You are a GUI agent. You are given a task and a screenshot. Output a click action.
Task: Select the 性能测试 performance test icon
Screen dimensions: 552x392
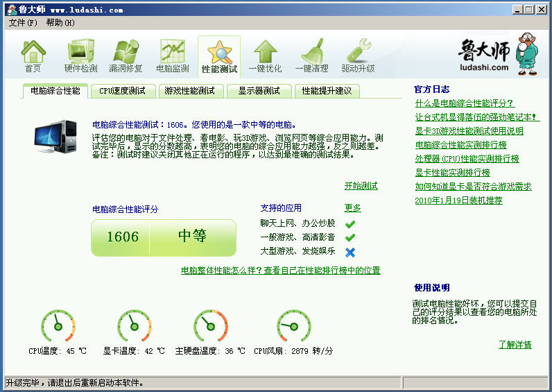[219, 57]
